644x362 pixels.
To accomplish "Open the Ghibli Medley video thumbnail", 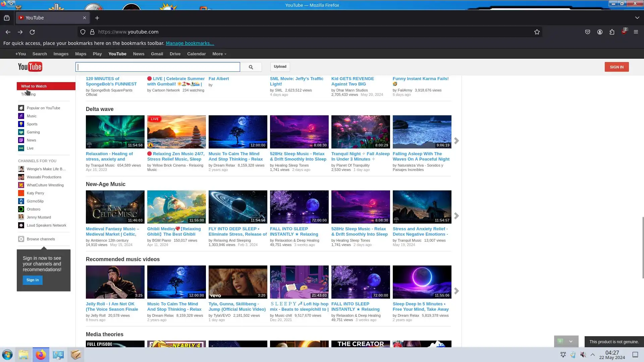I will click(x=176, y=207).
